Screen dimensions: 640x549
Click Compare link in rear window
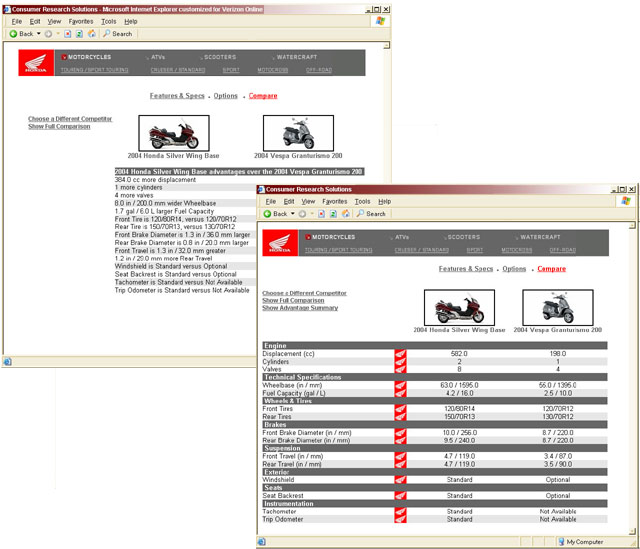(263, 96)
